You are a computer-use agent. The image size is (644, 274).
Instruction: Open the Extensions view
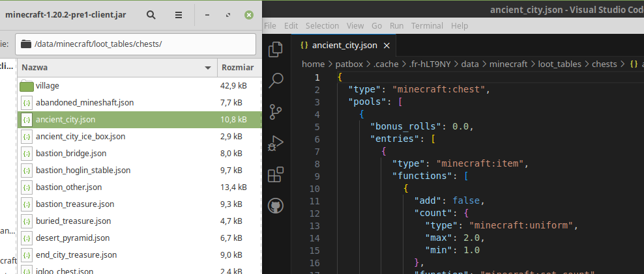pyautogui.click(x=276, y=174)
